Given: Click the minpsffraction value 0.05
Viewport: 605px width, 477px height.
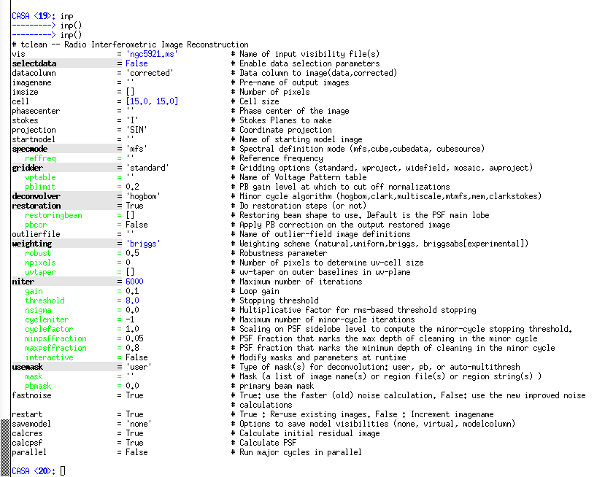Looking at the screenshot, I should pyautogui.click(x=134, y=338).
